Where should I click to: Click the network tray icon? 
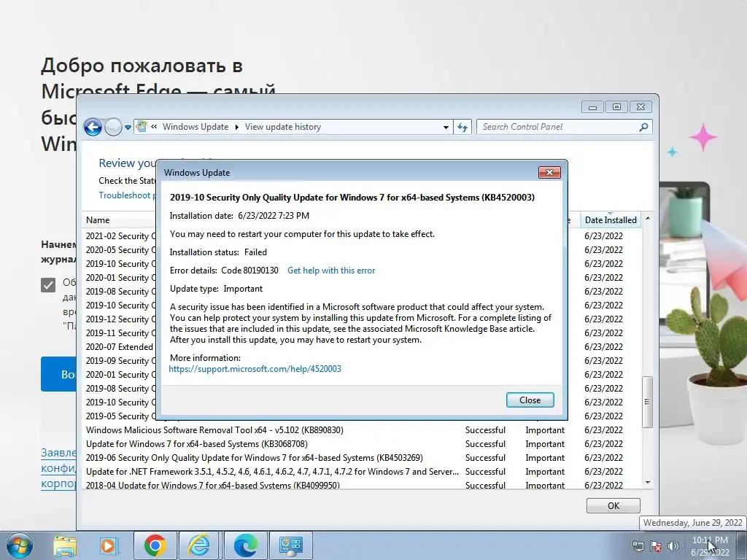pos(638,546)
